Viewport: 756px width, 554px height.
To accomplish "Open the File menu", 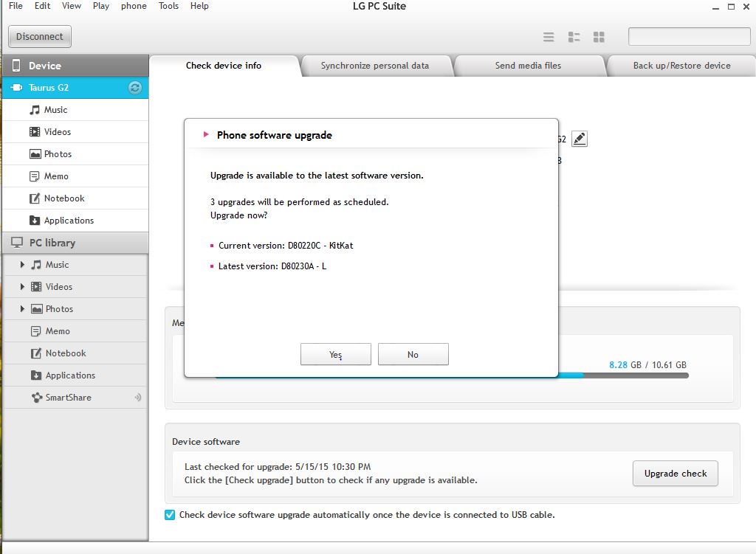I will [x=16, y=6].
